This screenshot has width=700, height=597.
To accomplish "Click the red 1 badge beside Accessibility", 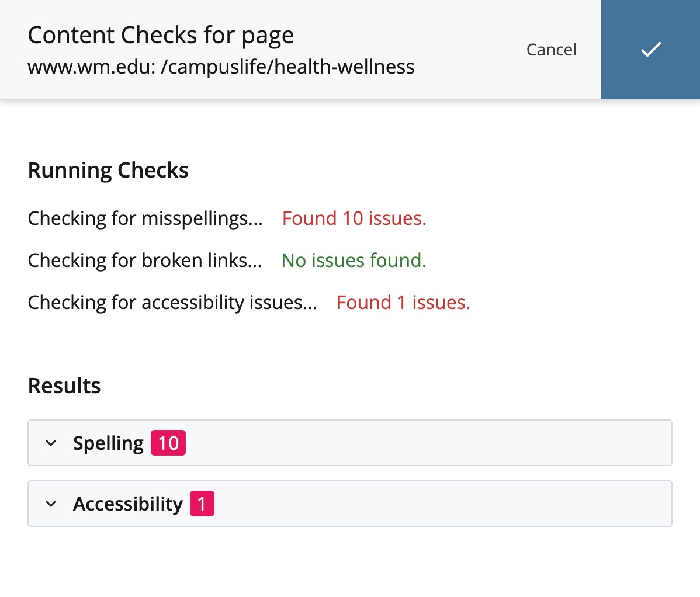I will click(202, 504).
